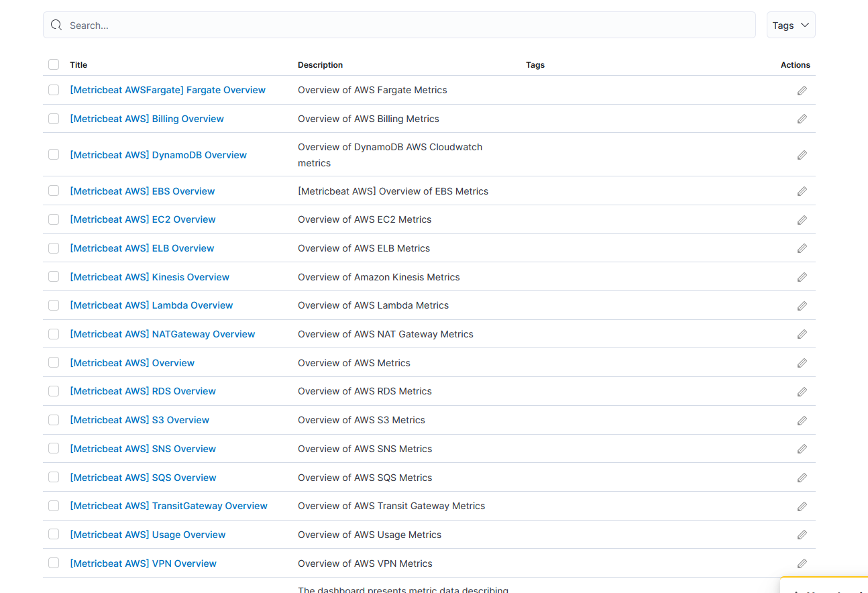Select checkbox for [Metricbeat AWS] Overview row
868x593 pixels.
54,362
